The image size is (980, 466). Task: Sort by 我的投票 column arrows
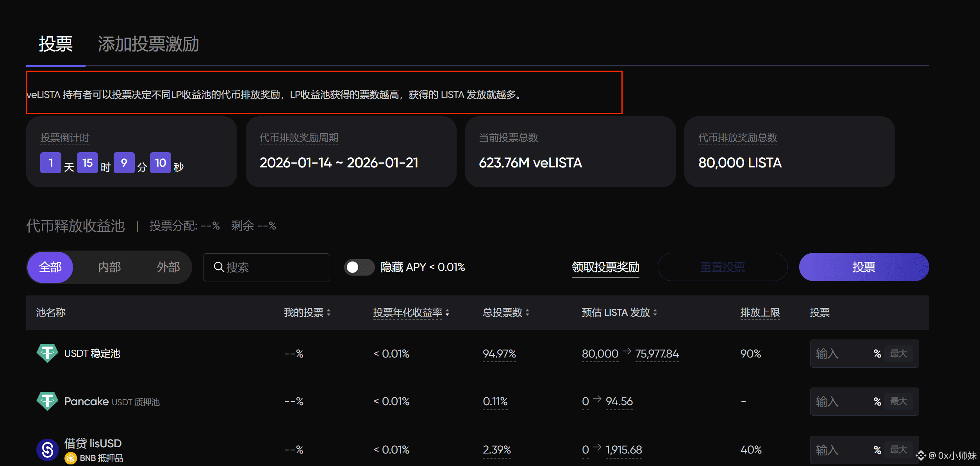click(328, 313)
